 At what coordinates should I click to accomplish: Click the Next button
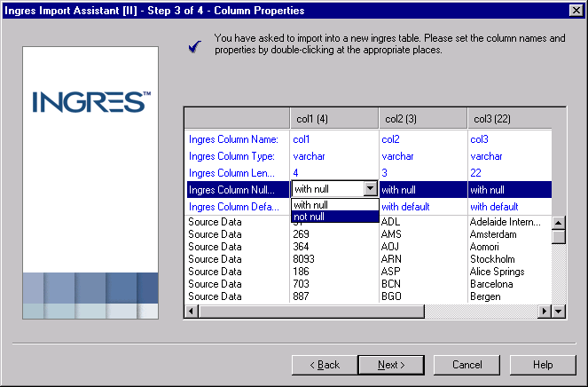click(x=391, y=365)
